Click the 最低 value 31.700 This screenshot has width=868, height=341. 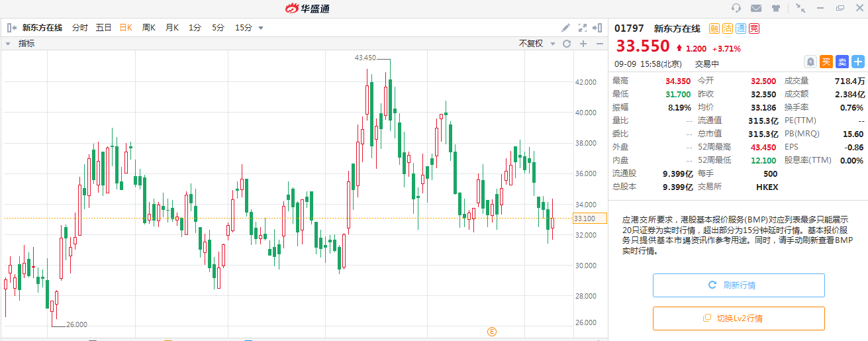[678, 94]
